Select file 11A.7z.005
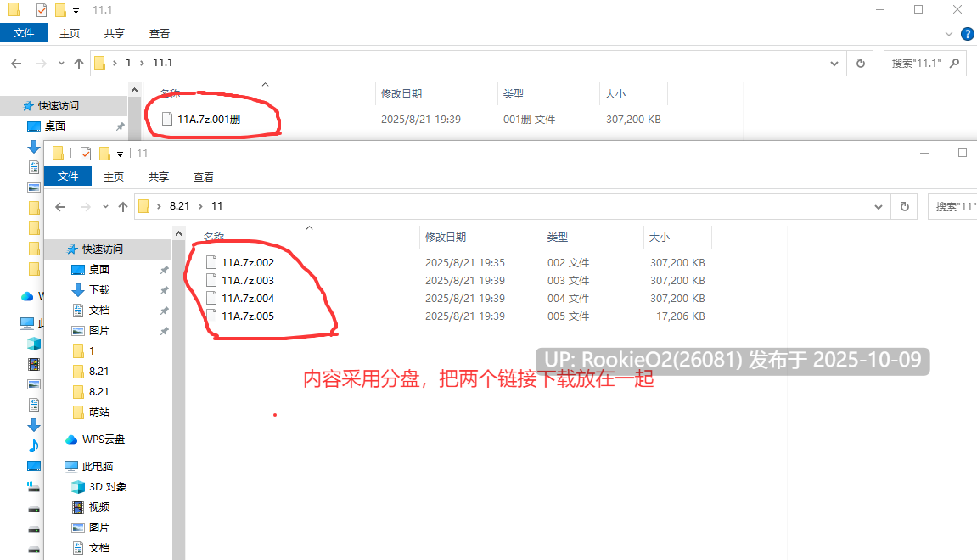Screen dimensions: 977x560 click(x=248, y=316)
